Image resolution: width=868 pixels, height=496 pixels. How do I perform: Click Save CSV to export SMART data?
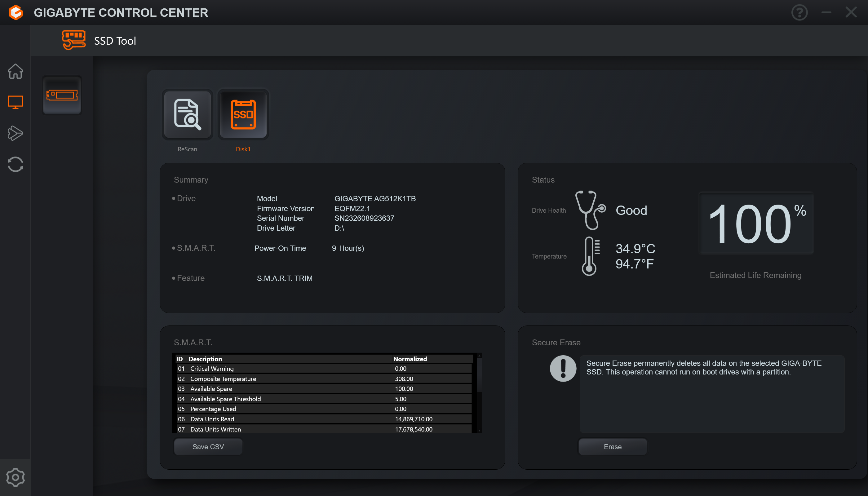click(208, 446)
